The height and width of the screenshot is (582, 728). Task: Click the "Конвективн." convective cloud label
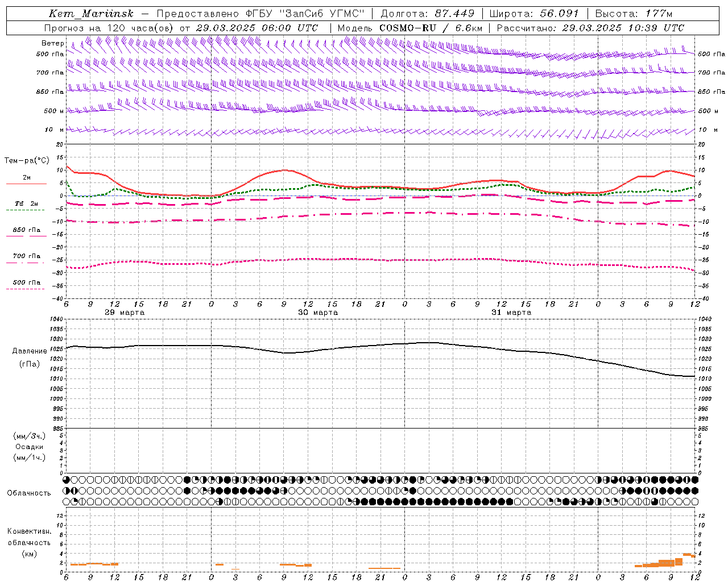pos(30,531)
